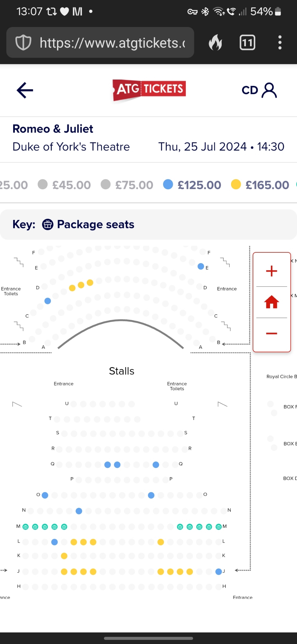
Task: Toggle the £45.00 price filter
Action: (x=64, y=185)
